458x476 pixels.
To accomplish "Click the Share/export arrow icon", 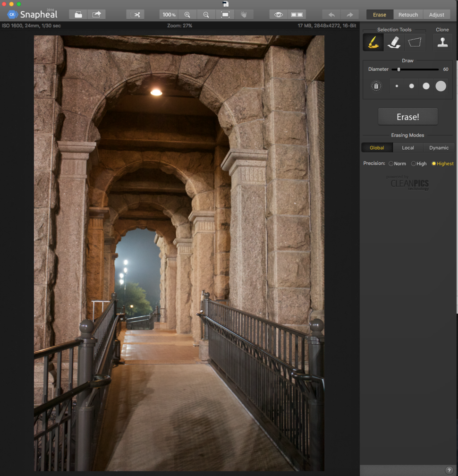I will coord(96,15).
